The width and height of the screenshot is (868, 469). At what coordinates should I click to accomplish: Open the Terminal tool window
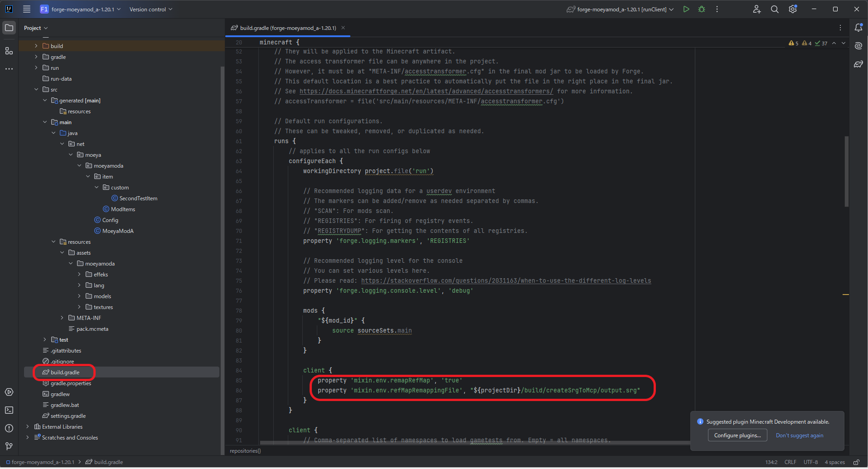(x=9, y=410)
